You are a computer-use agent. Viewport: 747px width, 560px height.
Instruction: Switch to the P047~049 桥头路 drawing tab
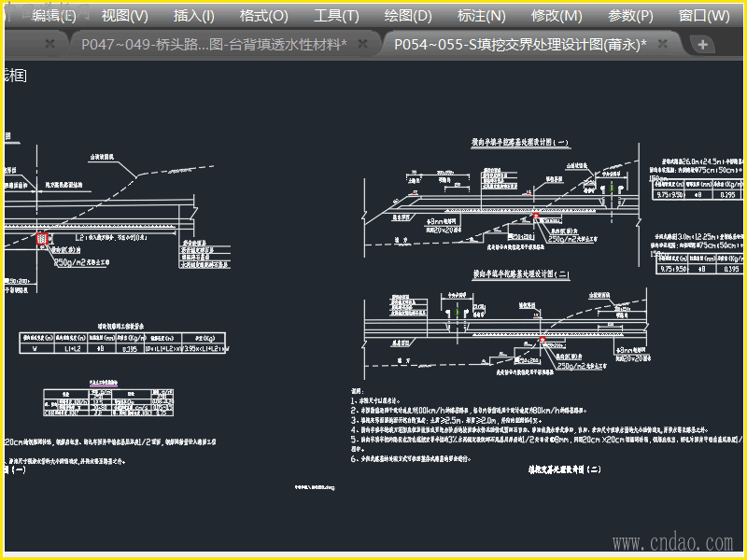point(214,44)
